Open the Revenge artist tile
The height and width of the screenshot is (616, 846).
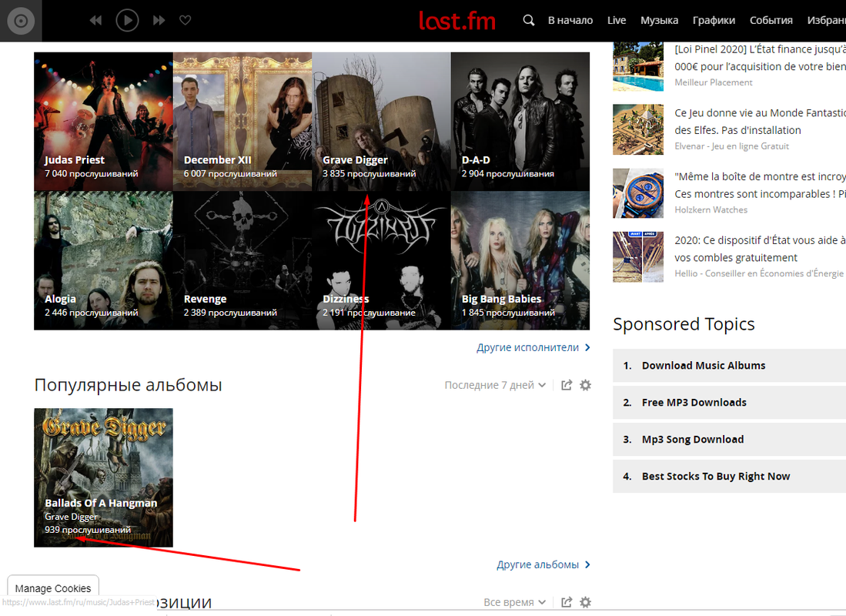tap(242, 261)
